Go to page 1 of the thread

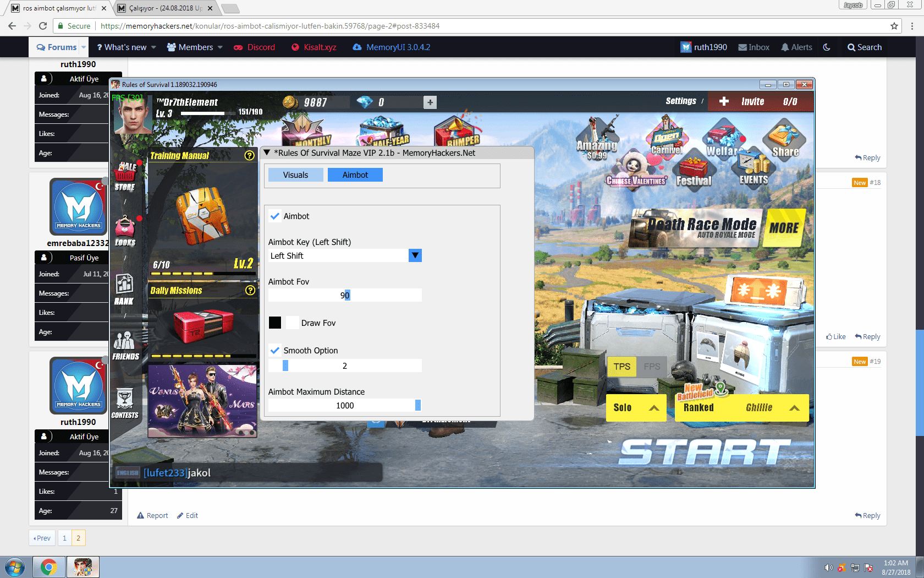coord(64,538)
